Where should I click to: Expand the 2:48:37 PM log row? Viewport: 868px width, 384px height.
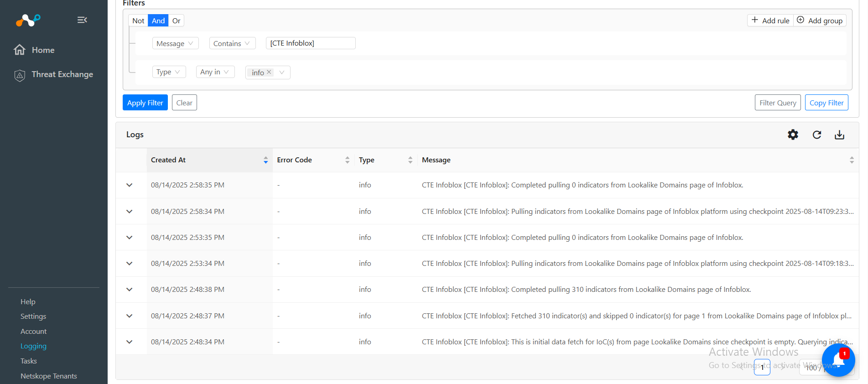tap(130, 316)
